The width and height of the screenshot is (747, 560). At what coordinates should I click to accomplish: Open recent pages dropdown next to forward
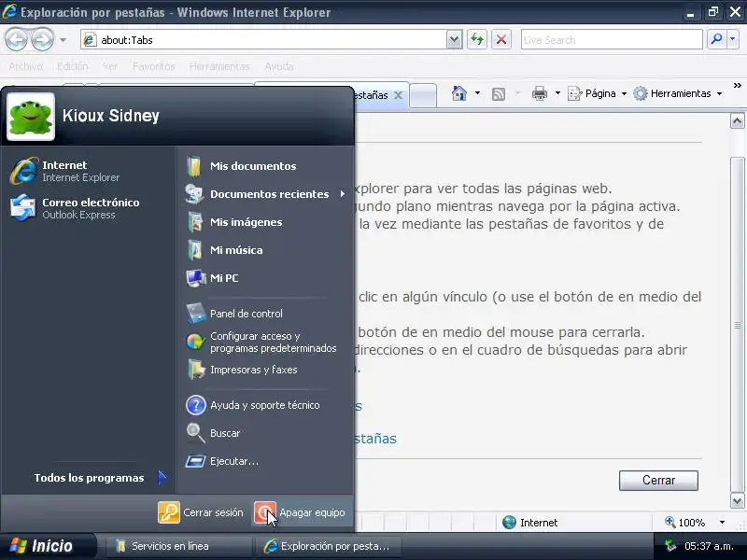pos(63,40)
